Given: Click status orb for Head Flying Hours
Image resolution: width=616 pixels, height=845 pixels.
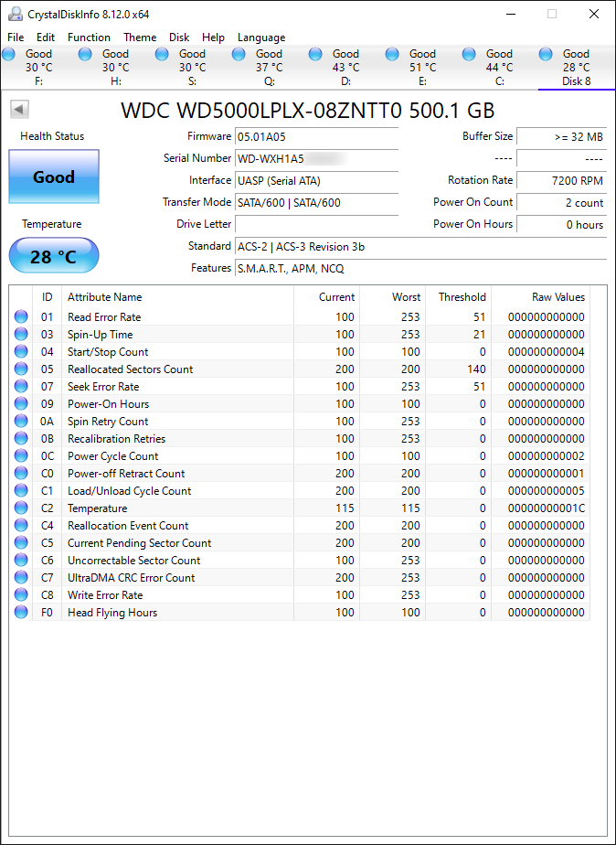Looking at the screenshot, I should coord(21,613).
